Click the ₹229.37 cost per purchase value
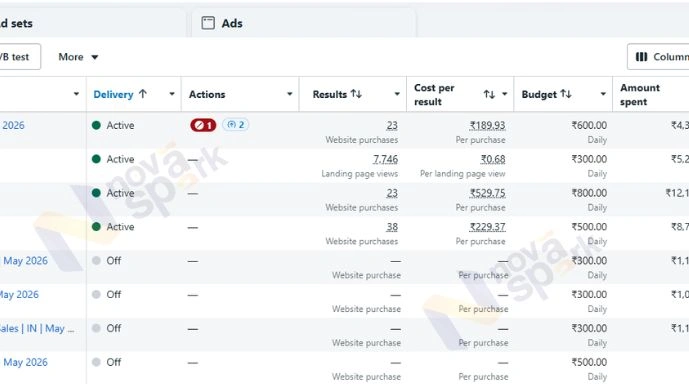 487,227
